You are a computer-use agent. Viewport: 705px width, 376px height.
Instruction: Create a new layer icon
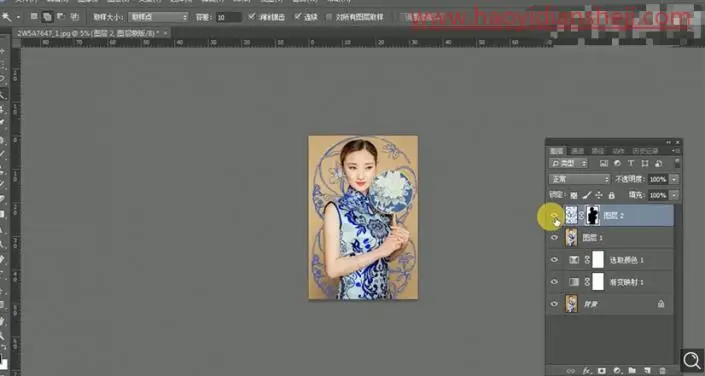point(647,371)
